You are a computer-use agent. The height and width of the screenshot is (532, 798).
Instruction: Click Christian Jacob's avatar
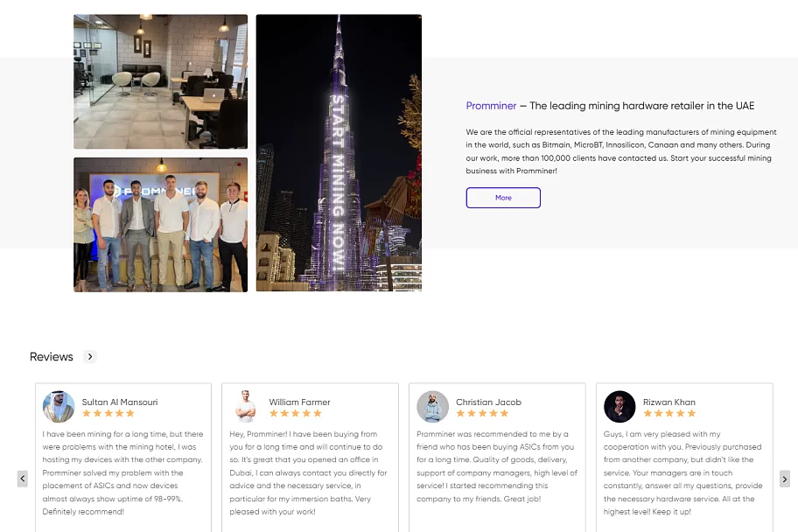tap(432, 406)
